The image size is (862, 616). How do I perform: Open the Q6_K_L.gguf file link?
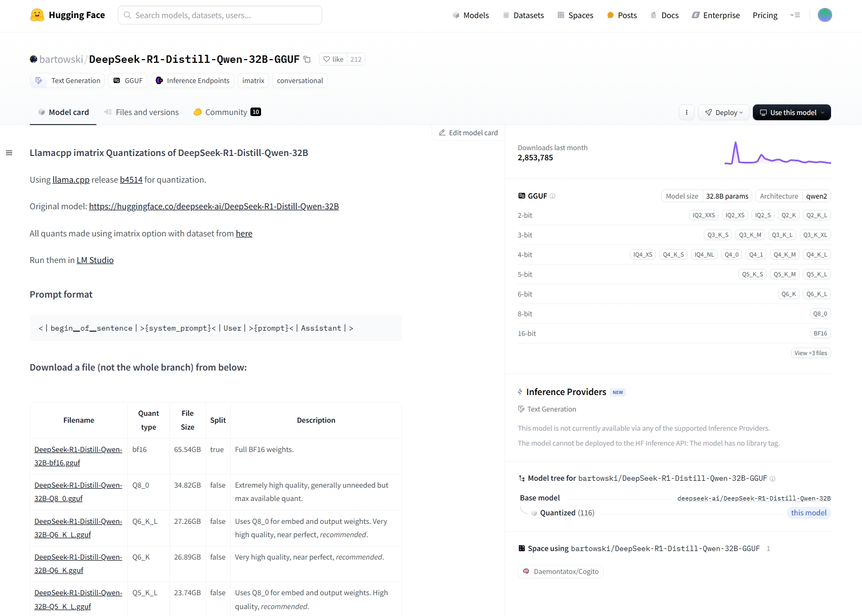click(x=78, y=528)
